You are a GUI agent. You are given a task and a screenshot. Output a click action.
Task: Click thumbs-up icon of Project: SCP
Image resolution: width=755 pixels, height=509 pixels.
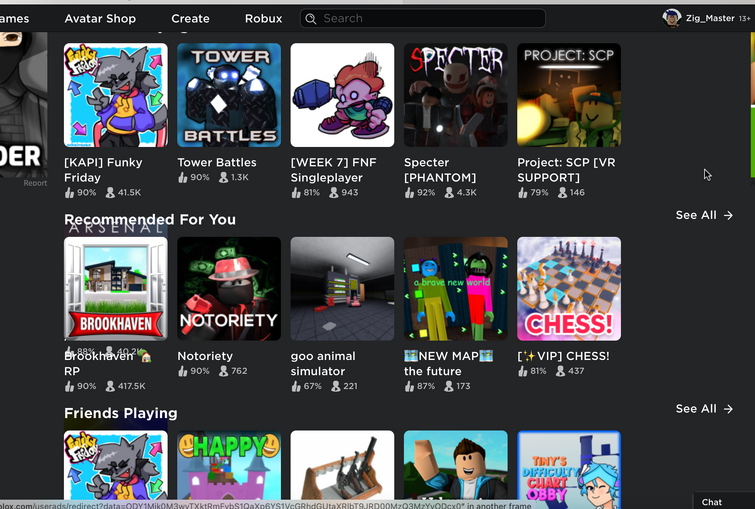(522, 193)
